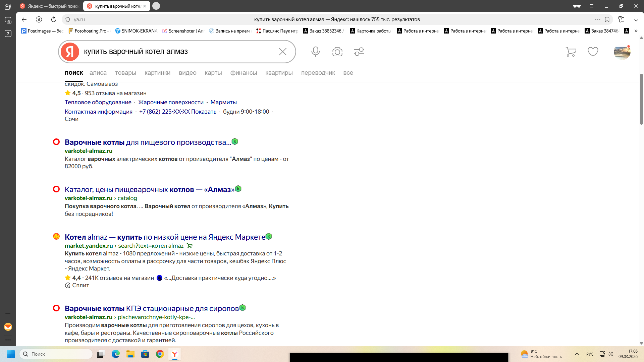
Task: Click the page reload icon
Action: coord(54,19)
